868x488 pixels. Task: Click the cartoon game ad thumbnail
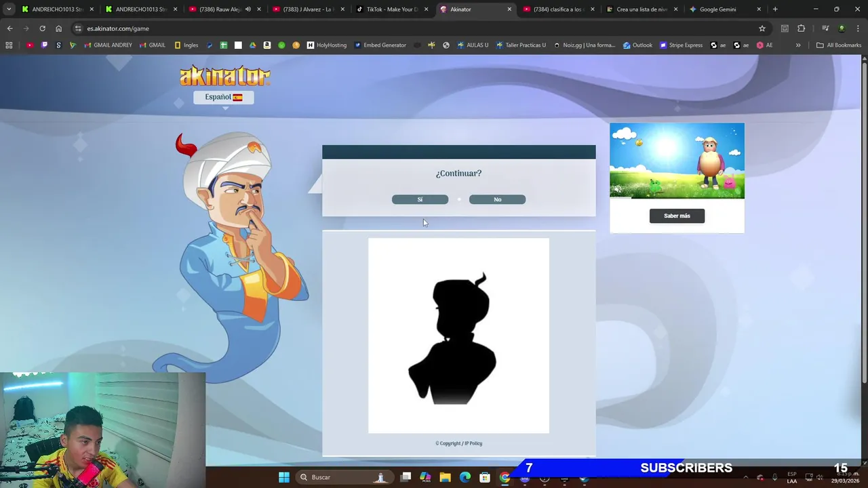(x=677, y=161)
